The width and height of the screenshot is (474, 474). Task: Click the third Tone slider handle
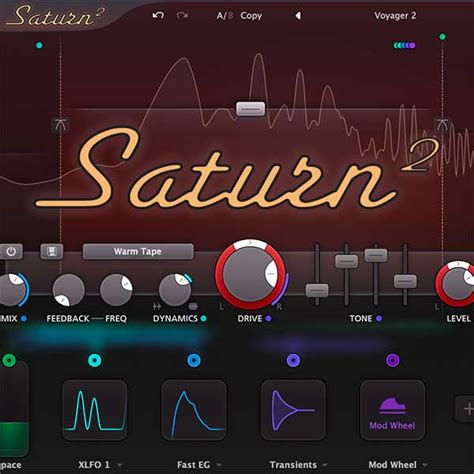click(376, 255)
